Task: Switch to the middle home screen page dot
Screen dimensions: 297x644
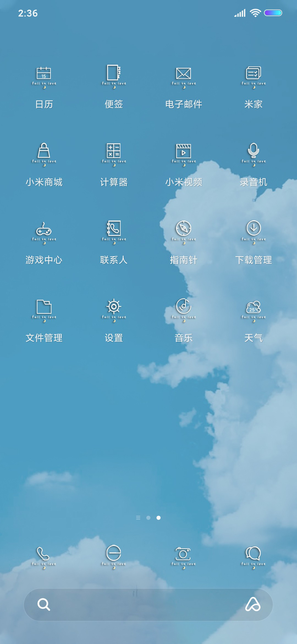Action: (x=148, y=518)
